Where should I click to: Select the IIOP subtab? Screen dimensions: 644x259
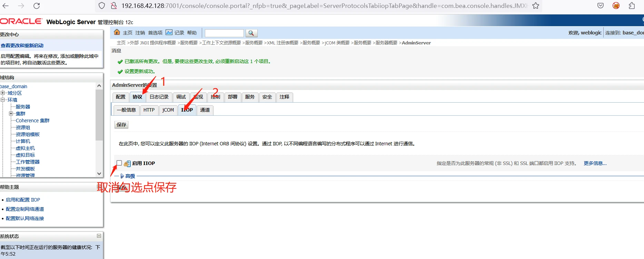(187, 110)
